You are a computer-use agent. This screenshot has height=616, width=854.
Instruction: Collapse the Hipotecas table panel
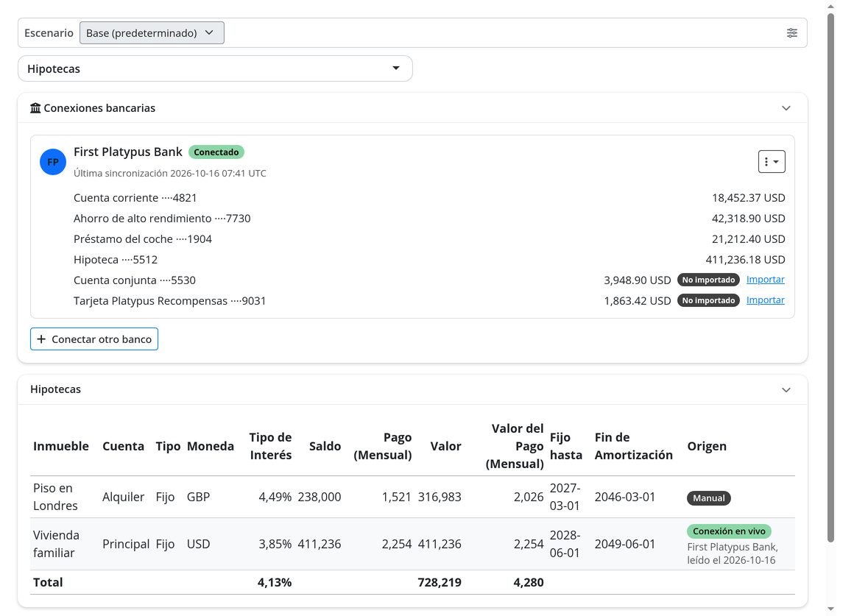pyautogui.click(x=786, y=389)
